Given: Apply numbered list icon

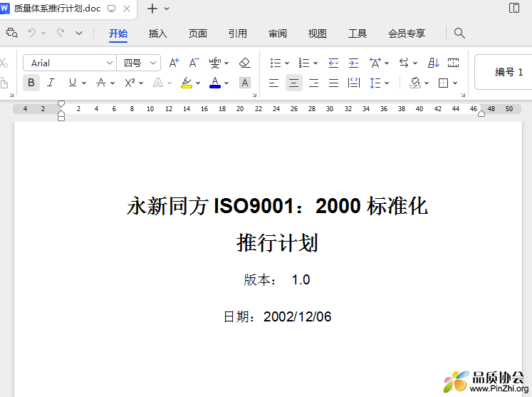Looking at the screenshot, I should coord(303,63).
